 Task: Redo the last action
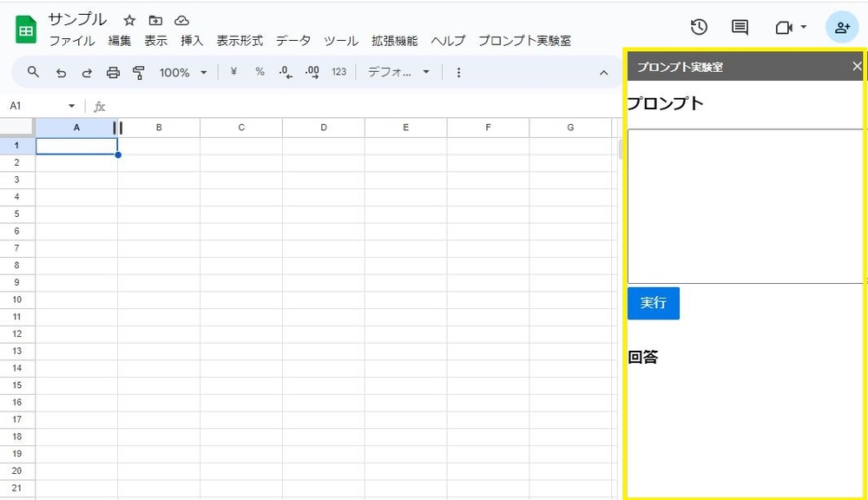(87, 73)
